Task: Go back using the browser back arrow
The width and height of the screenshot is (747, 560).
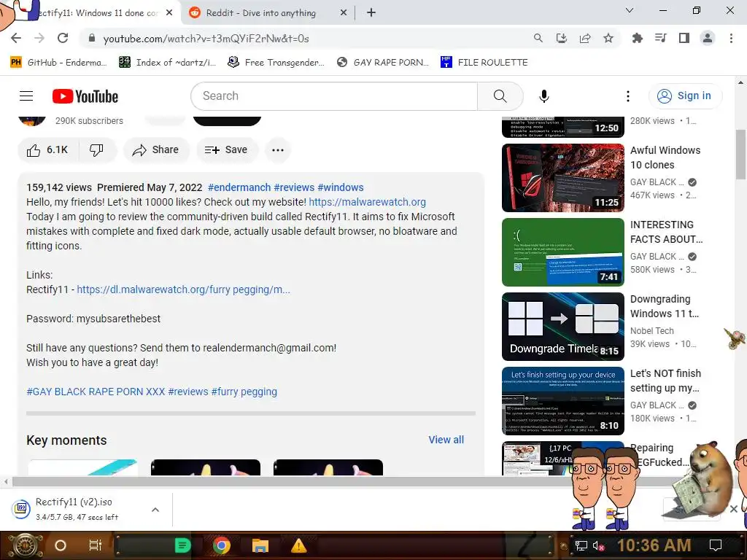Action: point(16,38)
